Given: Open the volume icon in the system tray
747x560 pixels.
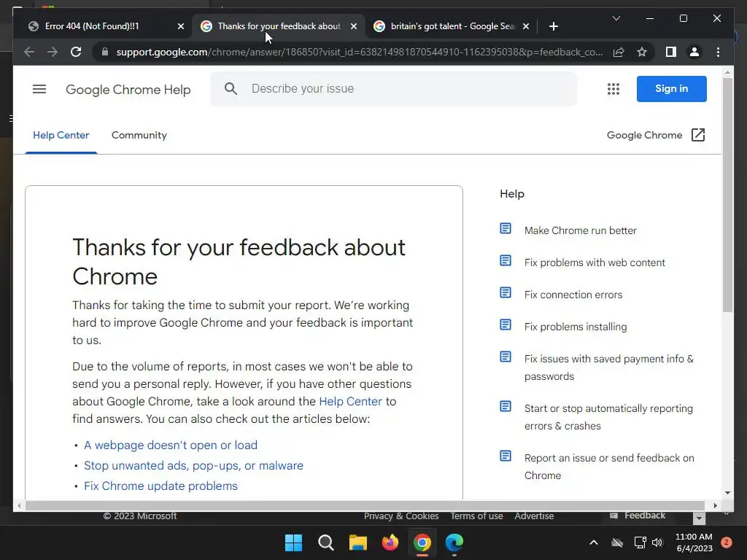Looking at the screenshot, I should (x=657, y=542).
